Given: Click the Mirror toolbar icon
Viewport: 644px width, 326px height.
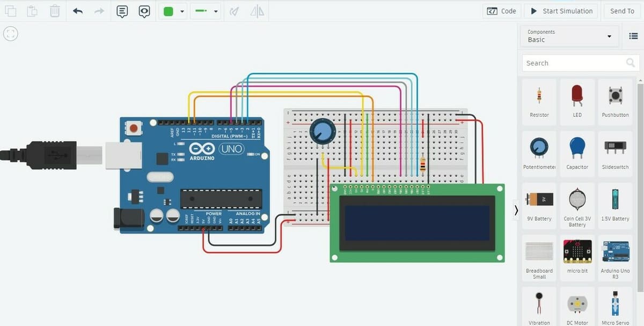Looking at the screenshot, I should coord(257,11).
